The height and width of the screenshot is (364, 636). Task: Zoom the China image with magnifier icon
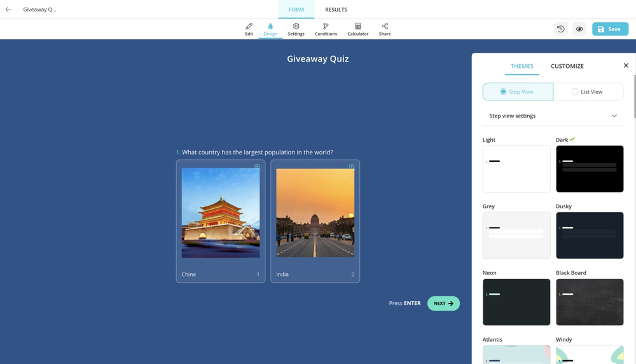click(x=257, y=167)
